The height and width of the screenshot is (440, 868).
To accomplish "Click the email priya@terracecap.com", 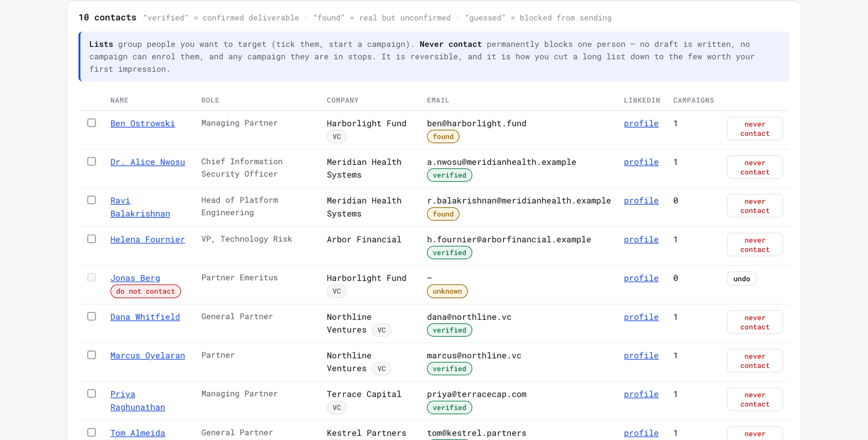I will (x=477, y=394).
